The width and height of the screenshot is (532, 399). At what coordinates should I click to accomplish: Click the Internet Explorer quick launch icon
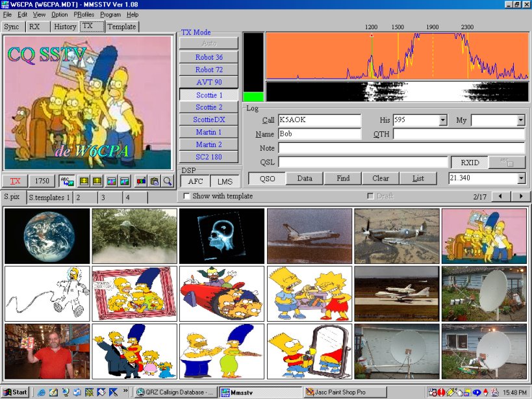click(42, 393)
